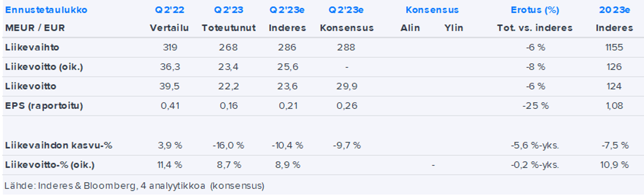
Task: Click the Lähde: Inderes & Bloomberg source note
Action: tap(134, 186)
